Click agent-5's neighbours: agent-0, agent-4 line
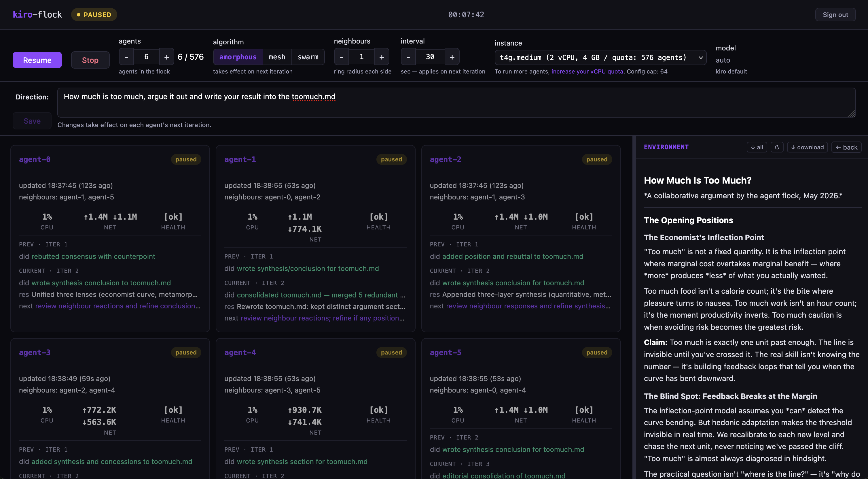 [x=477, y=390]
